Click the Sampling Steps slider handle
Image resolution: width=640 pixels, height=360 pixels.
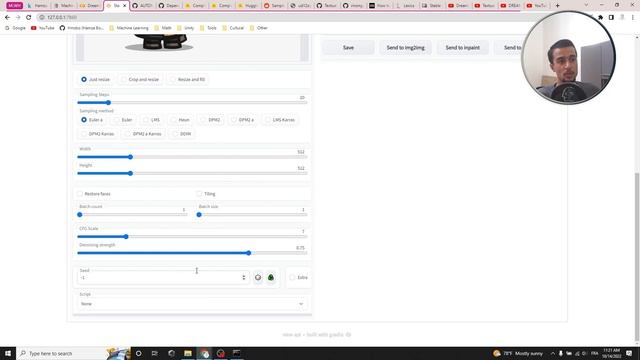pos(108,102)
